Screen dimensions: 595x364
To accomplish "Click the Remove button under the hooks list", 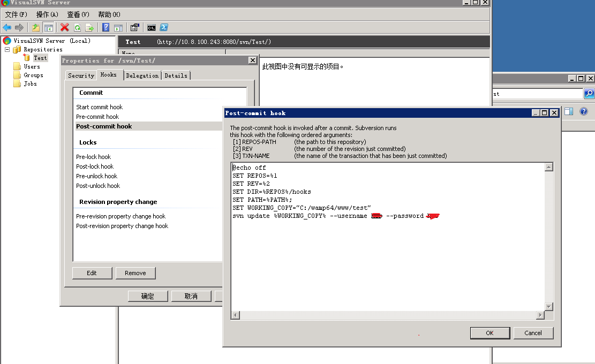I will (x=135, y=273).
